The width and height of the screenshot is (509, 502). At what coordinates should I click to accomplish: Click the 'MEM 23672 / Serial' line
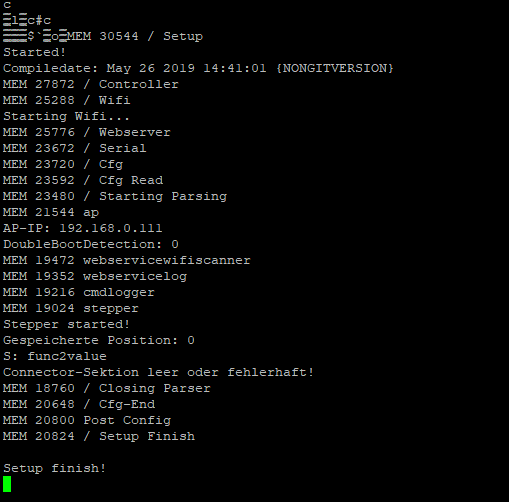click(75, 148)
